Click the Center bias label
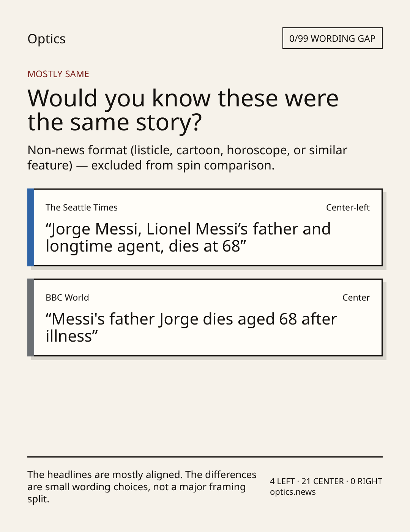Viewport: 410px width, 532px height. (x=356, y=298)
